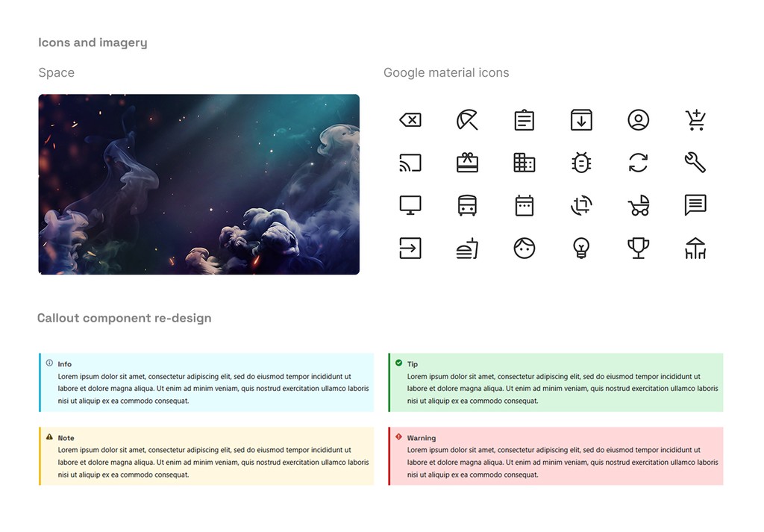764x532 pixels.
Task: Click the office building icon
Action: pyautogui.click(x=525, y=163)
